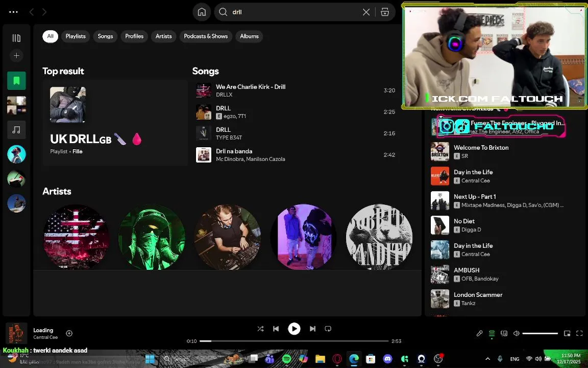
Task: Open File Explorer from the taskbar
Action: click(x=320, y=359)
